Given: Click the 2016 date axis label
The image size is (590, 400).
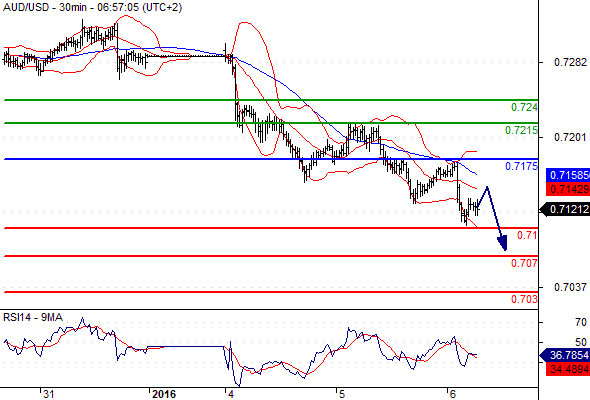Looking at the screenshot, I should coord(164,394).
